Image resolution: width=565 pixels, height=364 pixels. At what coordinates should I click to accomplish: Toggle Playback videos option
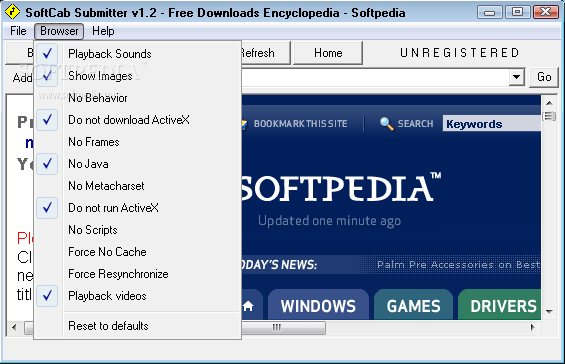click(x=138, y=296)
